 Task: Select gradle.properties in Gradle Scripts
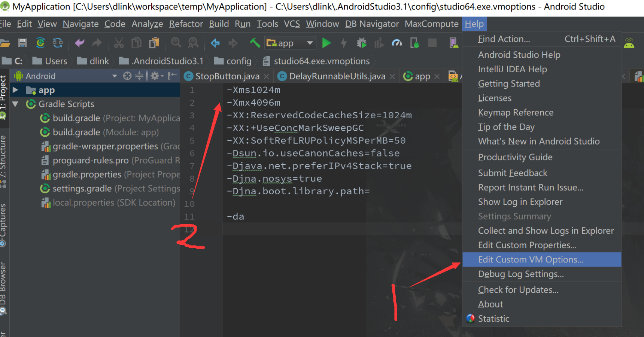pos(110,174)
